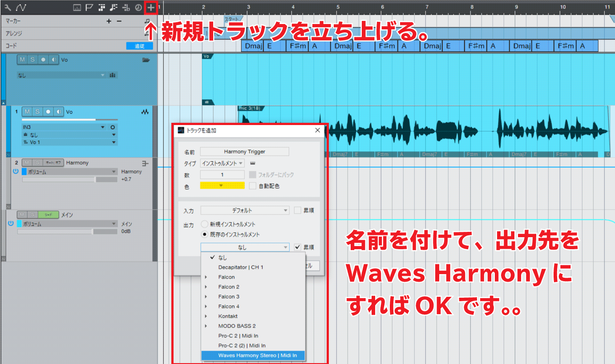Toggle Harmony automation power icon
This screenshot has height=364, width=615.
(16, 172)
